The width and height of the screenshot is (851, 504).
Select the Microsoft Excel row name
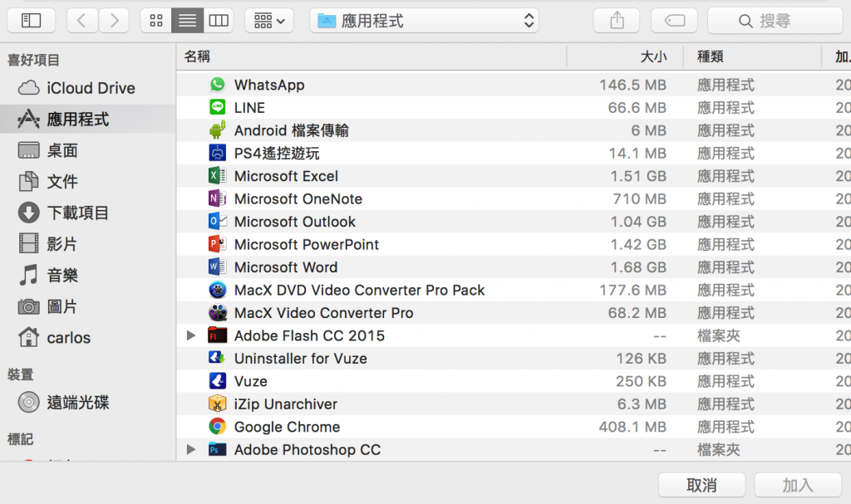tap(286, 176)
